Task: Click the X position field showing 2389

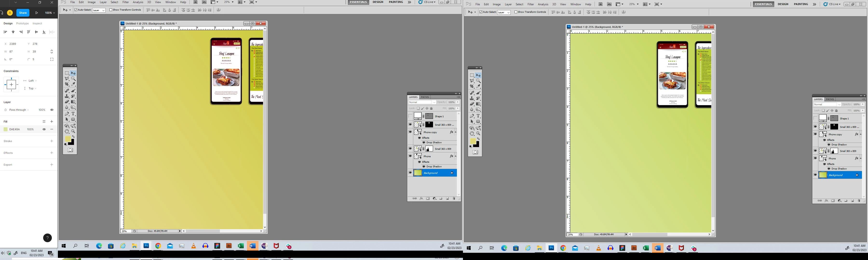Action: click(x=13, y=44)
